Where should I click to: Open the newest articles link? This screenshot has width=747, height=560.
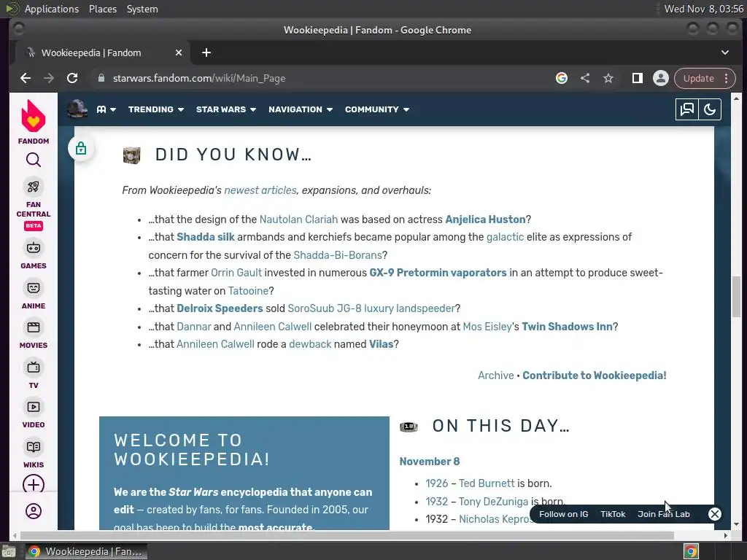point(260,190)
